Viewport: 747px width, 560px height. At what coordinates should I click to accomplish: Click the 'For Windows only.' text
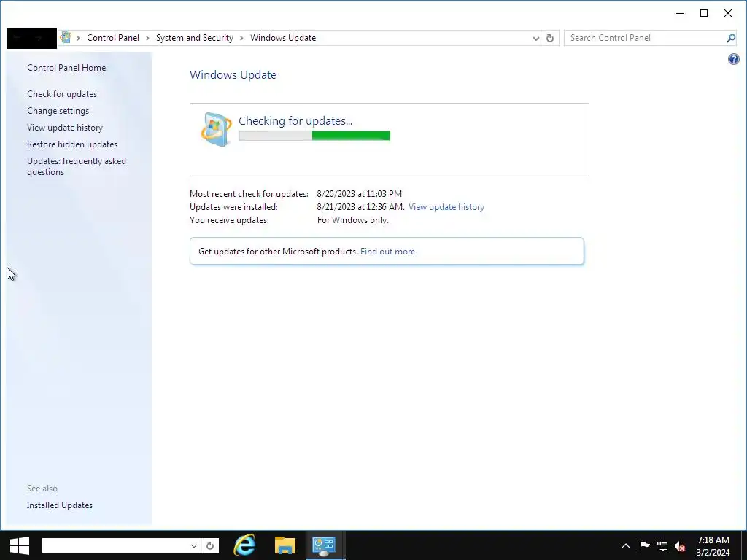click(x=352, y=220)
